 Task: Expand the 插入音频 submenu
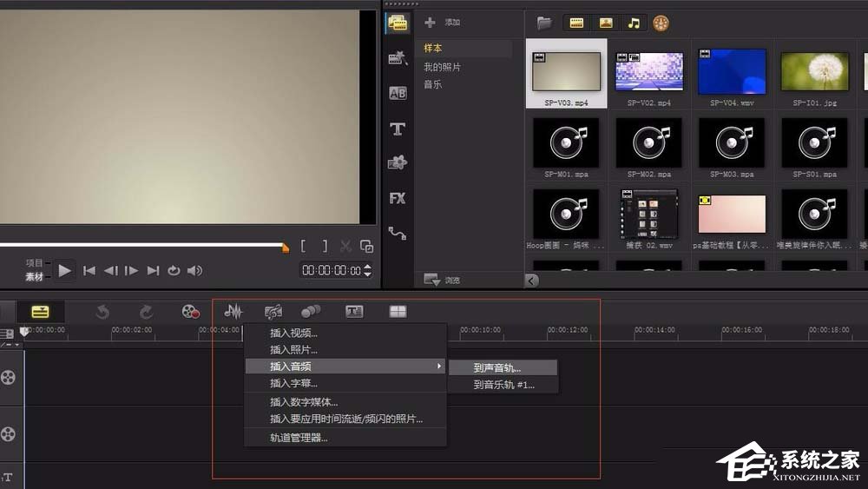point(345,367)
